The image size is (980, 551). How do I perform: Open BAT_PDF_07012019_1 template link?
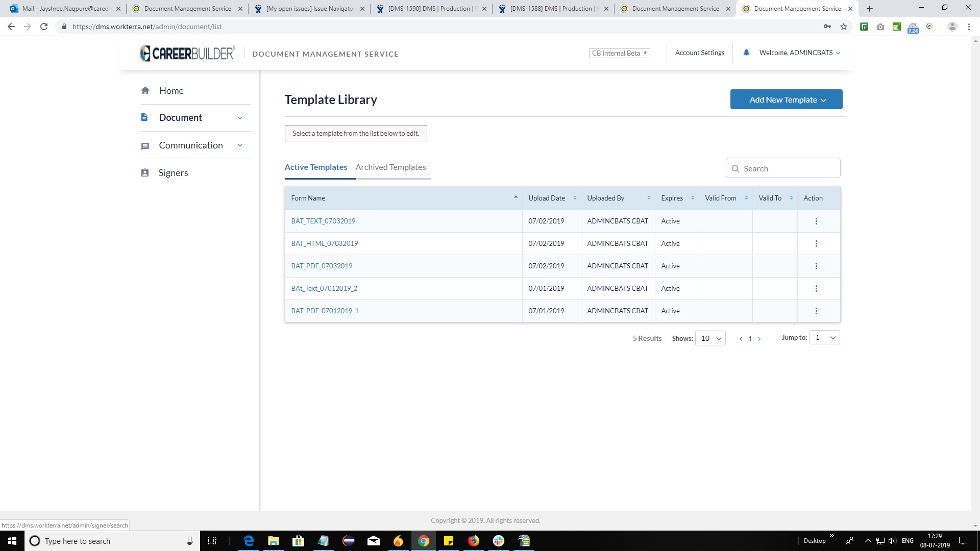(x=325, y=311)
